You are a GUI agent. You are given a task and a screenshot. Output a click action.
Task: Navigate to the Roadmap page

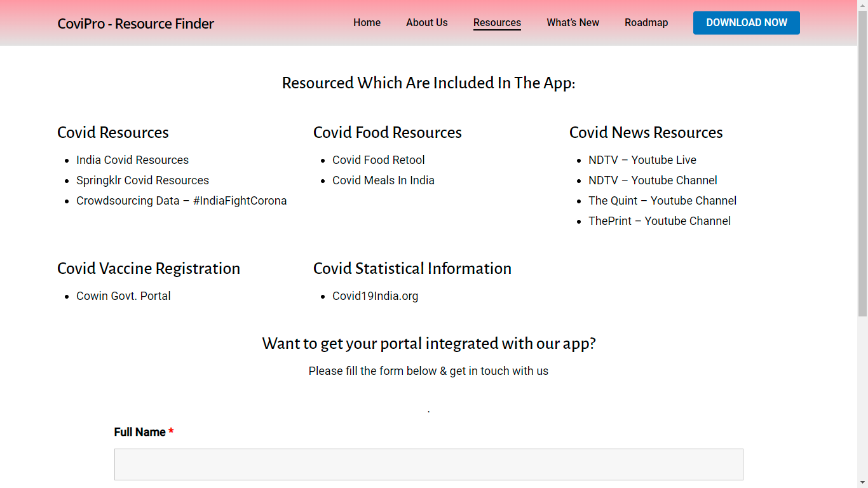[646, 23]
